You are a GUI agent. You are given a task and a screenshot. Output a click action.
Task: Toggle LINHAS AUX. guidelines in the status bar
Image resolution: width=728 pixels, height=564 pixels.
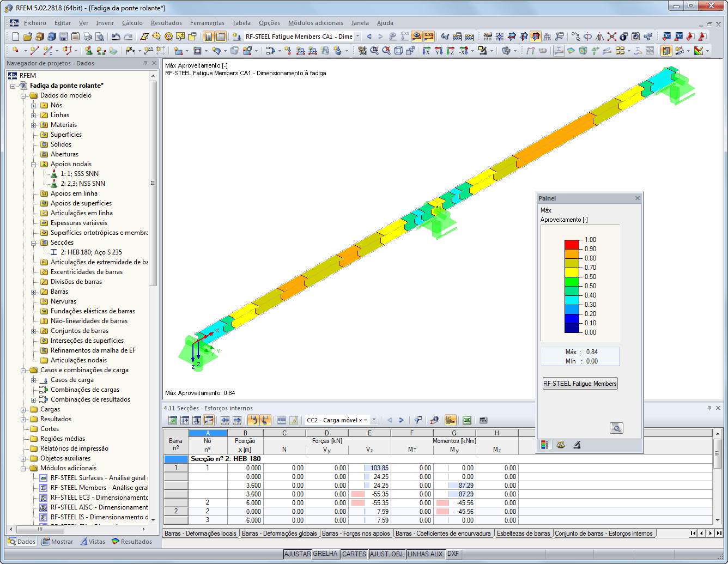(x=426, y=554)
